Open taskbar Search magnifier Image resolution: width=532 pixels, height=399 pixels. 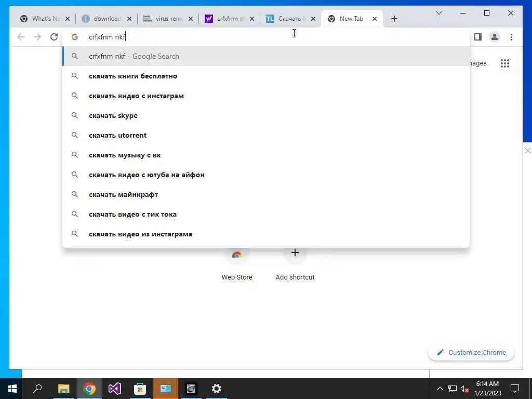tap(37, 389)
